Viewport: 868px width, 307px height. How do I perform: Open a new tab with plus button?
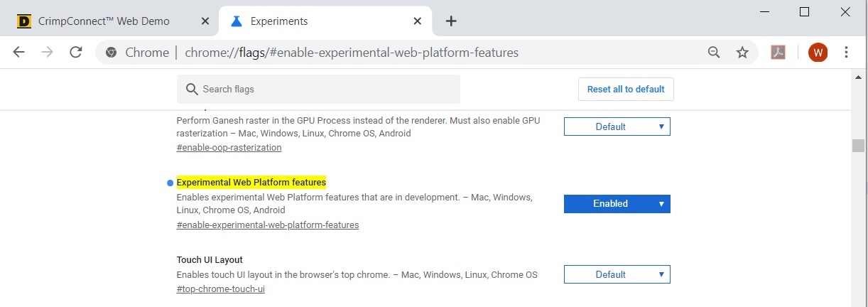450,21
